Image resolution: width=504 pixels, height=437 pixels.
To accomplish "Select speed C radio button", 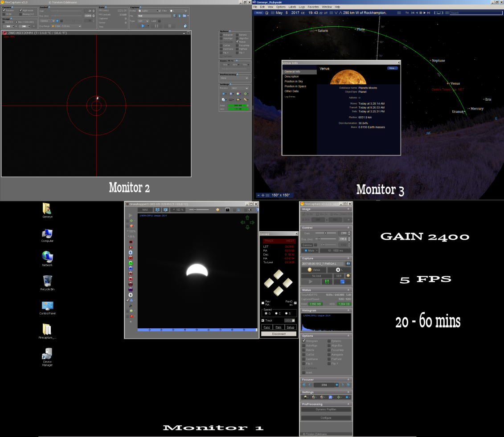I will click(276, 313).
